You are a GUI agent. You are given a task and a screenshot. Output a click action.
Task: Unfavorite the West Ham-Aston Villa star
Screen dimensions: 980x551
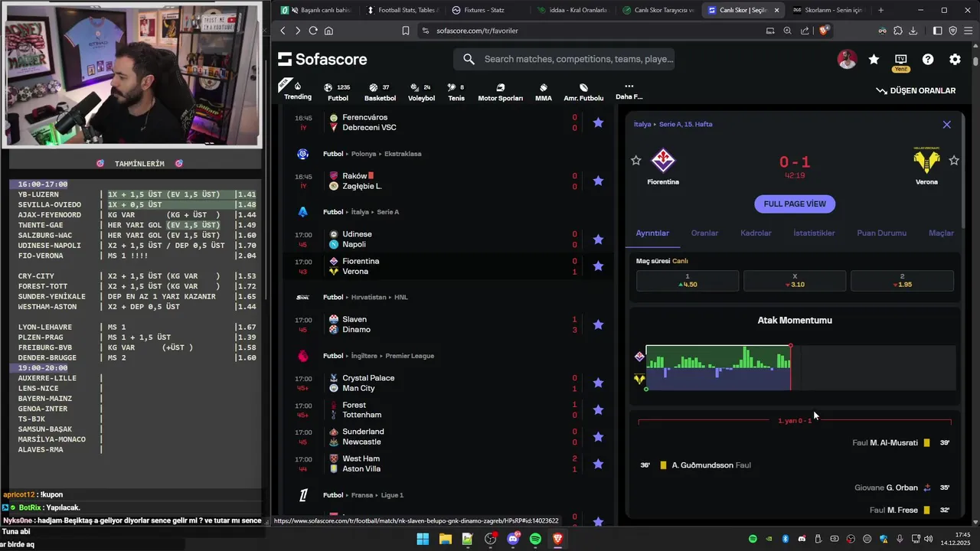598,464
